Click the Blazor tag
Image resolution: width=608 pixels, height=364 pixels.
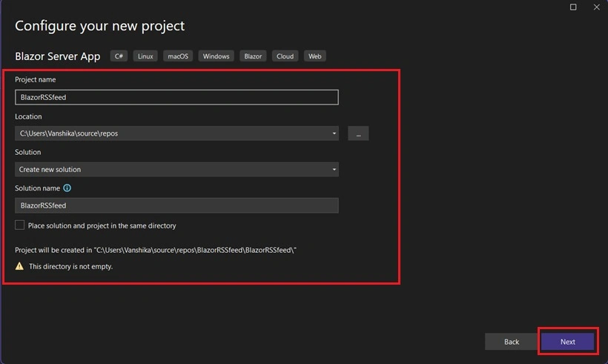point(253,56)
